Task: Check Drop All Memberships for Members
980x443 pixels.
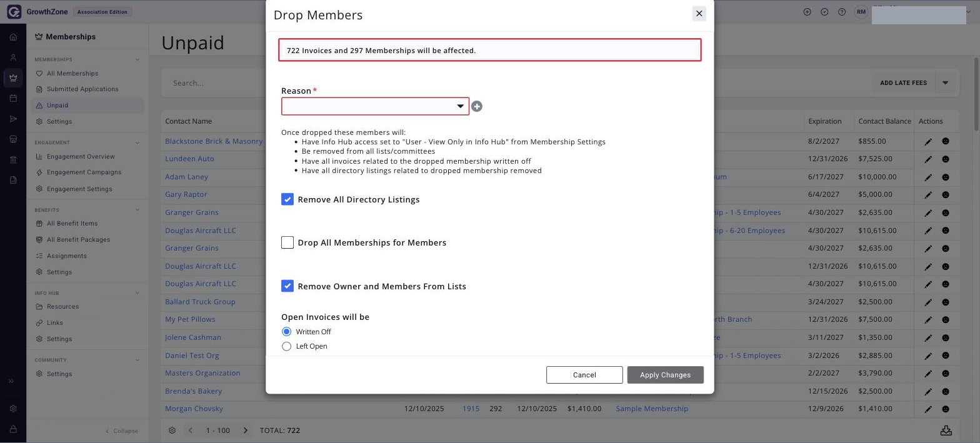Action: pos(287,242)
